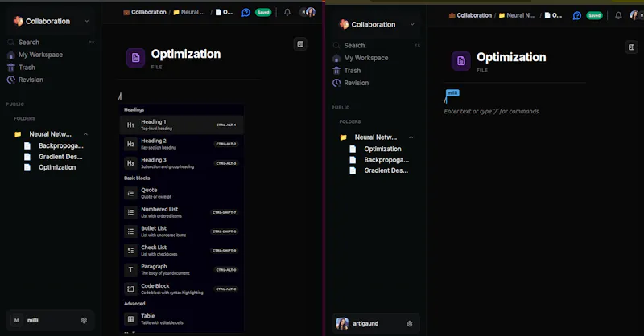Click the H2 icon in the menu
The height and width of the screenshot is (336, 644).
click(130, 144)
